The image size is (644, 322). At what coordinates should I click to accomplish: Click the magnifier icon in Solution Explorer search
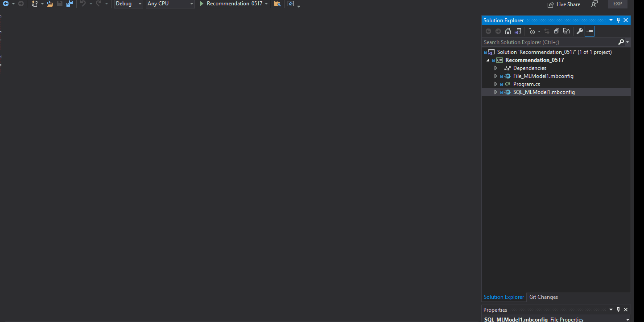621,42
